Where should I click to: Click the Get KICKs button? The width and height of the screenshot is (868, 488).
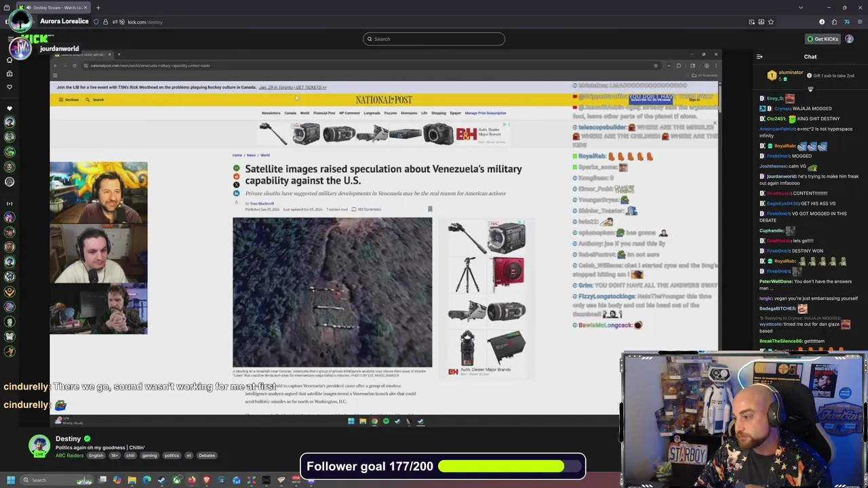[x=823, y=39]
